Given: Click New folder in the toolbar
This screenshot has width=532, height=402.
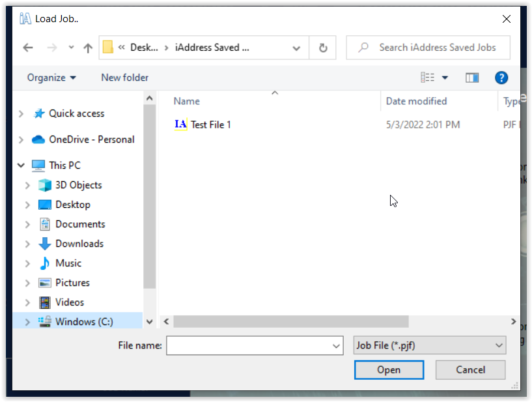Looking at the screenshot, I should (124, 78).
